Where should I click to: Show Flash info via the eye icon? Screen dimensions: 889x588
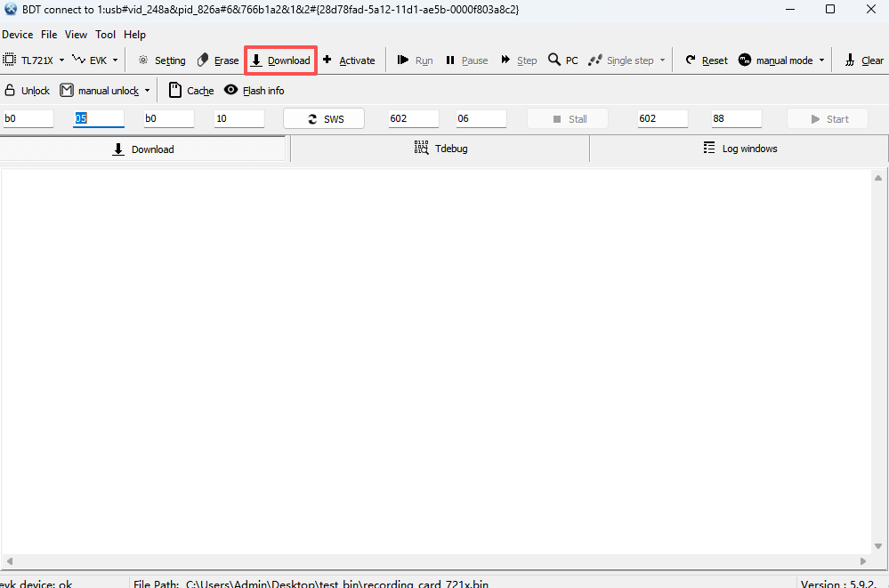coord(254,90)
